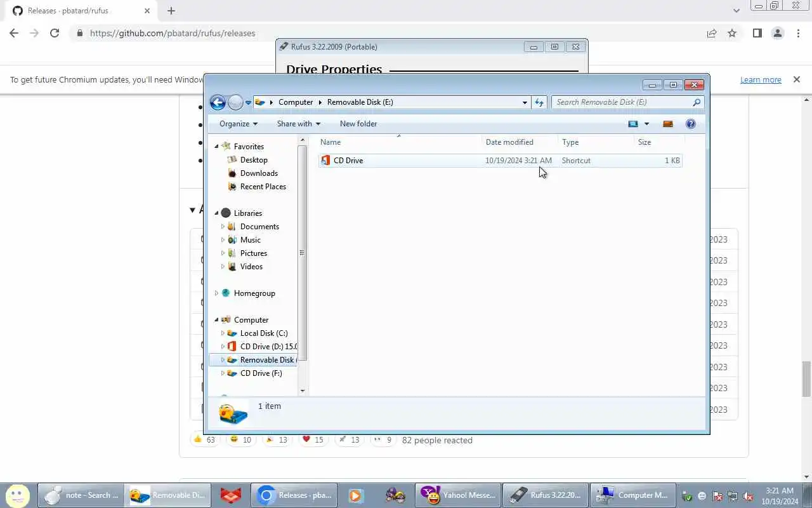The height and width of the screenshot is (508, 812).
Task: Switch to Computer Management taskbar button
Action: [633, 495]
